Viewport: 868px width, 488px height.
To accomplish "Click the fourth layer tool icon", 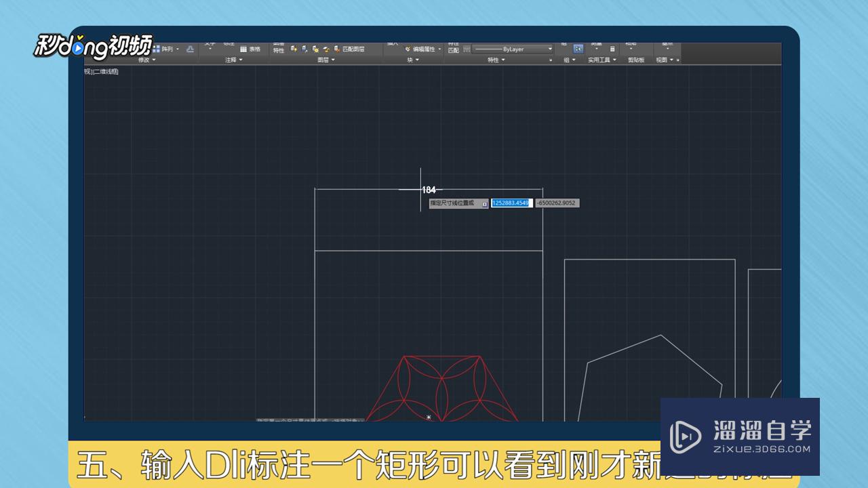I will click(326, 49).
